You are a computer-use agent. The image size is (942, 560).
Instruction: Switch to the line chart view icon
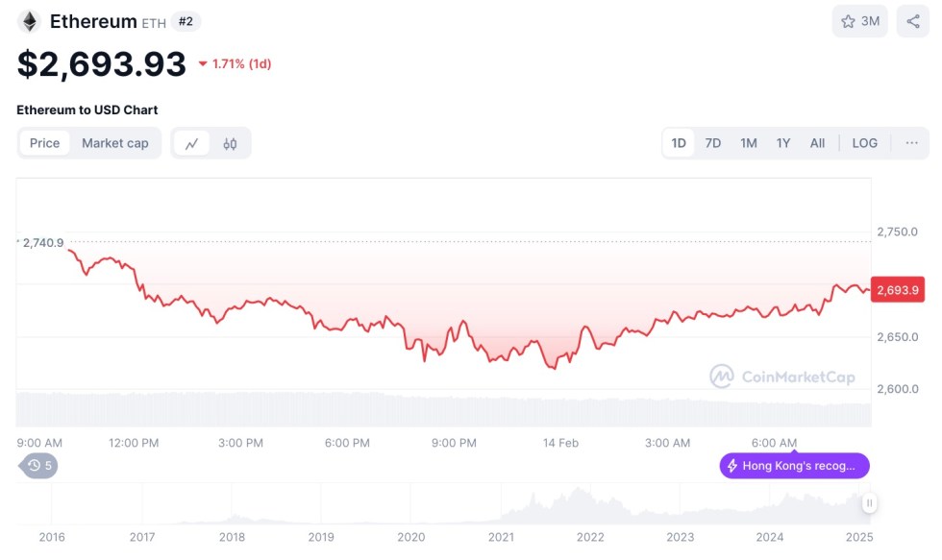192,143
